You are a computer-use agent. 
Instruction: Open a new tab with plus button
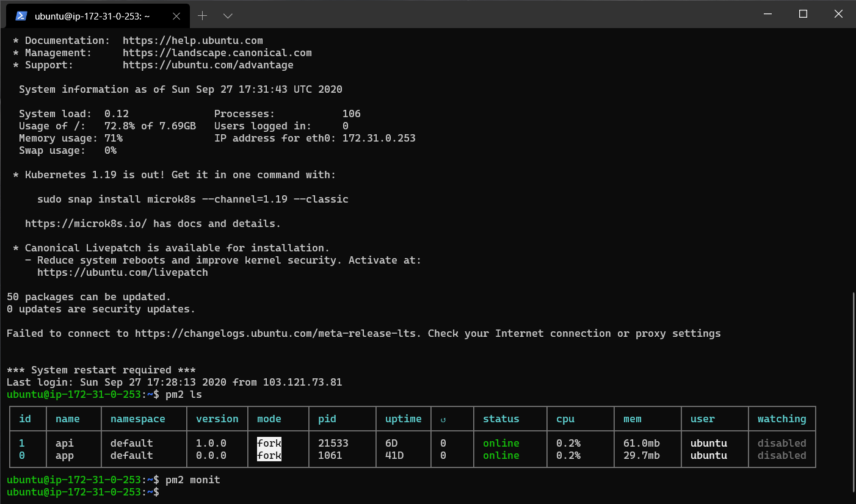[202, 16]
